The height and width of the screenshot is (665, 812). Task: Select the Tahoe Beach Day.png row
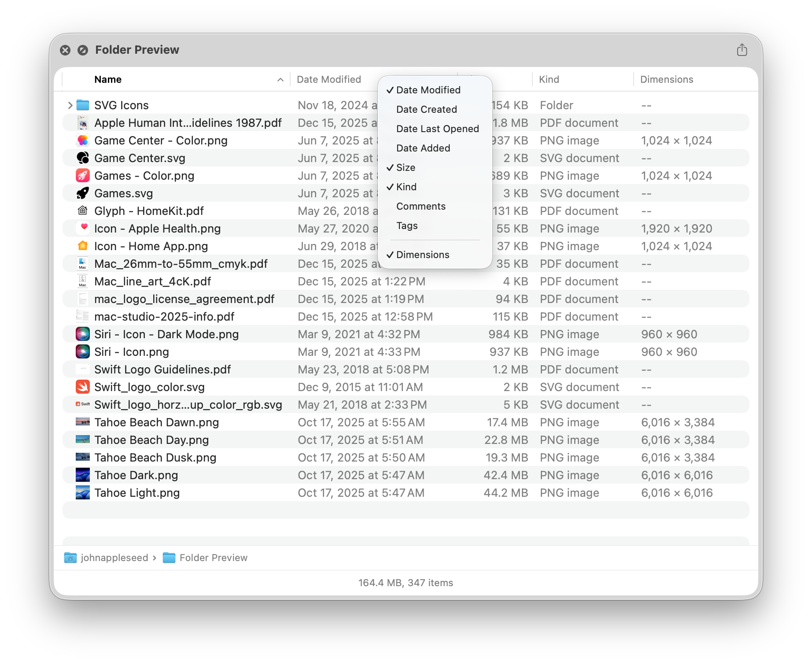point(151,440)
